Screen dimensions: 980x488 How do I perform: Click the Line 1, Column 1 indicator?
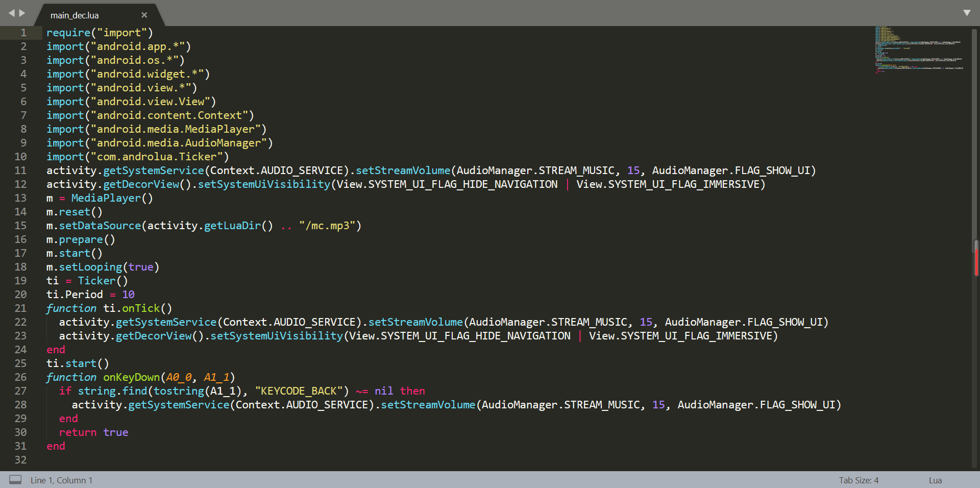pos(61,480)
